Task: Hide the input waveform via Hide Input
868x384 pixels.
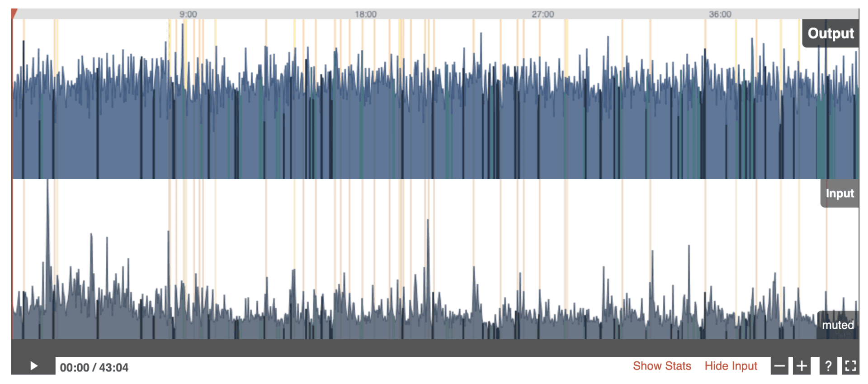Action: [731, 366]
